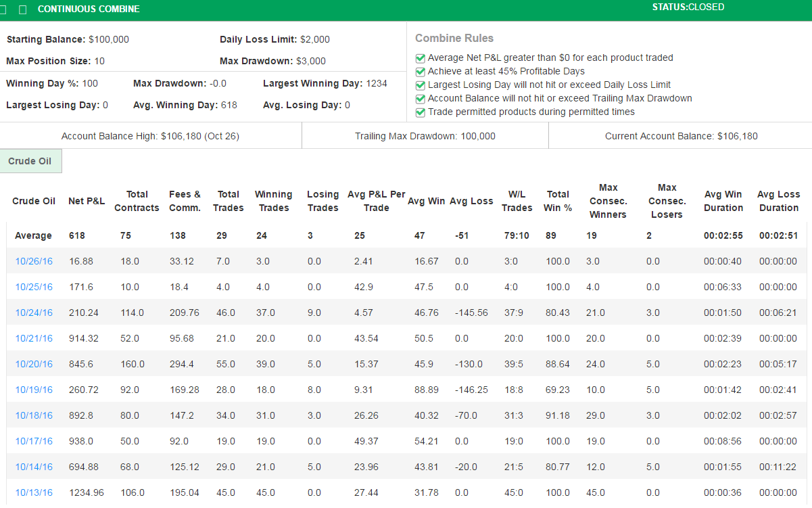This screenshot has height=508, width=812.
Task: Click the Current Account Balance panel
Action: (x=681, y=135)
